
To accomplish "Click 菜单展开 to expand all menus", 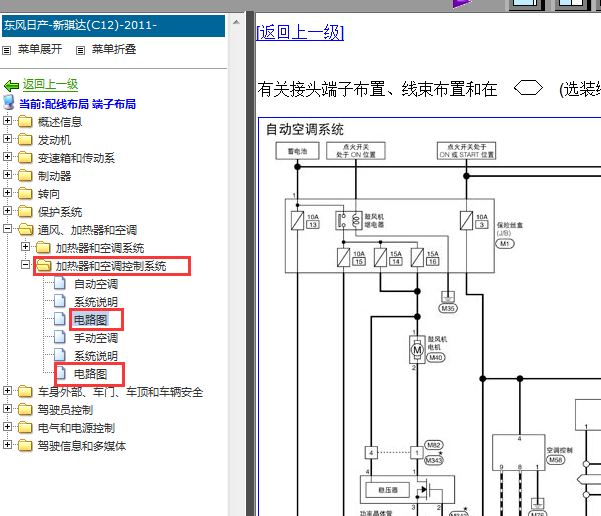I will 40,49.
